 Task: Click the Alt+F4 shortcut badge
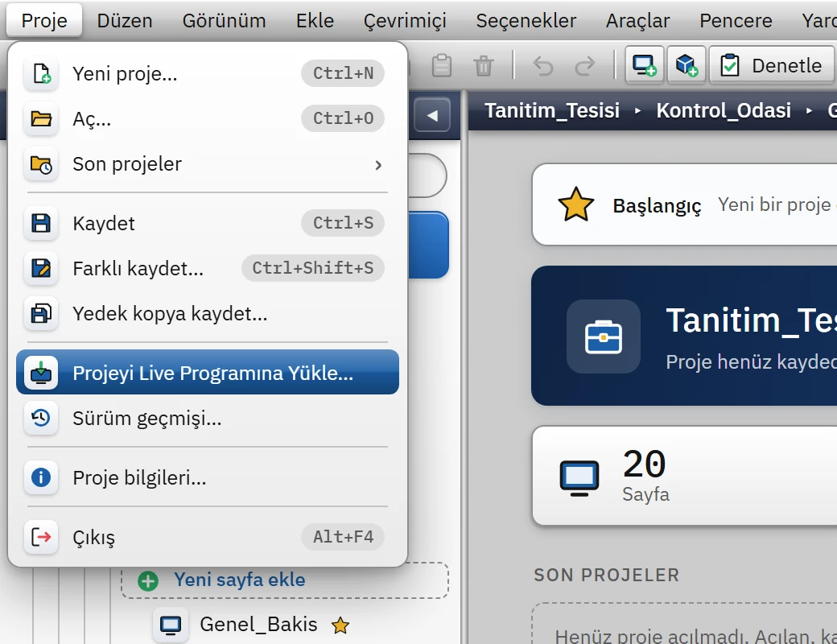[343, 537]
